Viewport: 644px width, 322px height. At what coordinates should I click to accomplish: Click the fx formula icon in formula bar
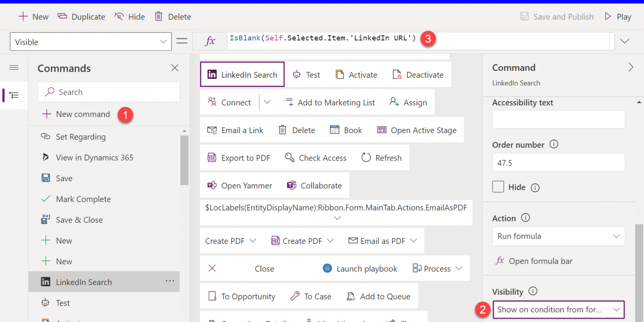point(210,41)
